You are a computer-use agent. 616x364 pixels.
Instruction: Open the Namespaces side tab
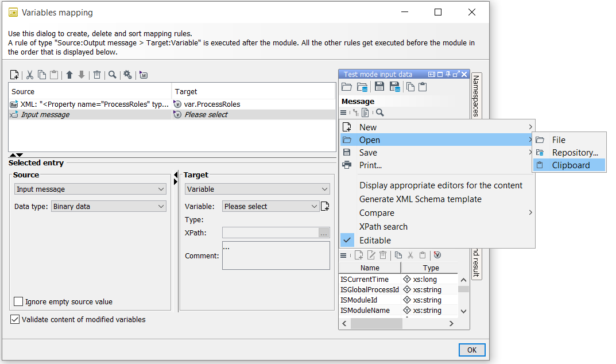(476, 95)
